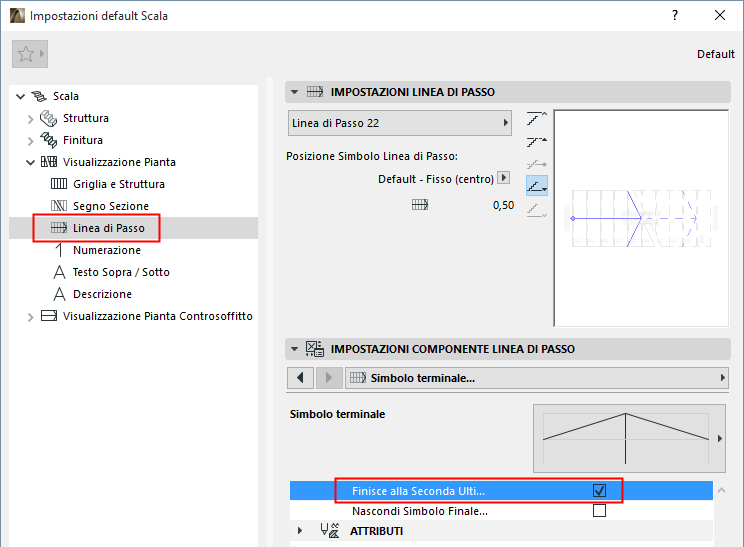The width and height of the screenshot is (744, 547).
Task: Open the Simbolo terminale... page dropdown
Action: (x=537, y=378)
